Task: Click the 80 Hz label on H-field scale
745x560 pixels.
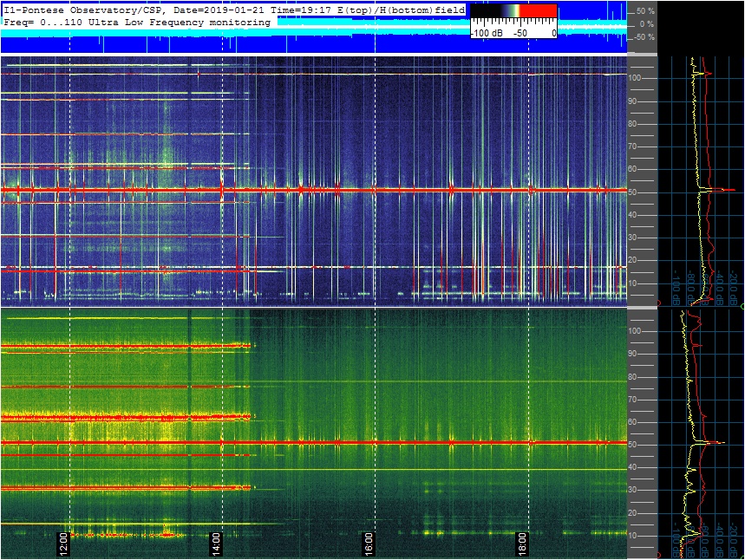Action: pos(632,377)
